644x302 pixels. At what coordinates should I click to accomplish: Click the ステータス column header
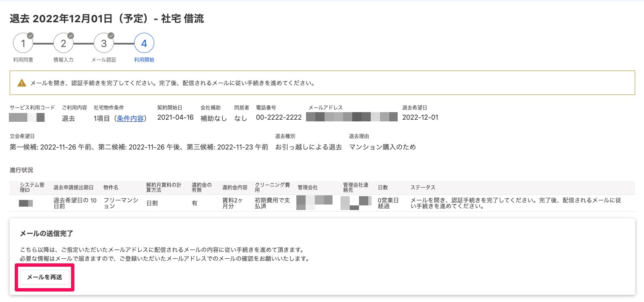(423, 187)
